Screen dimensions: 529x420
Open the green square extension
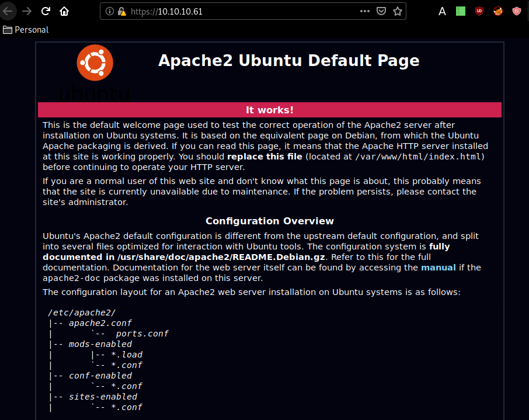[461, 11]
